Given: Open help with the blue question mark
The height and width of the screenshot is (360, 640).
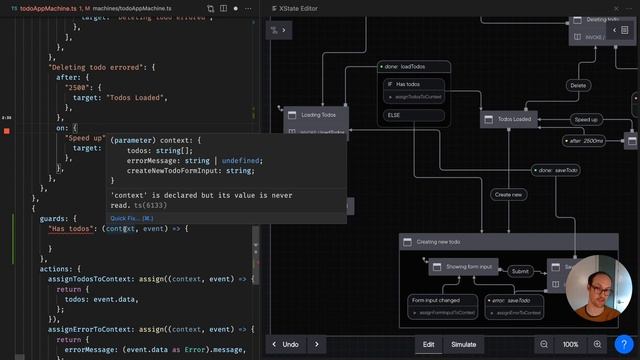Looking at the screenshot, I should [624, 344].
